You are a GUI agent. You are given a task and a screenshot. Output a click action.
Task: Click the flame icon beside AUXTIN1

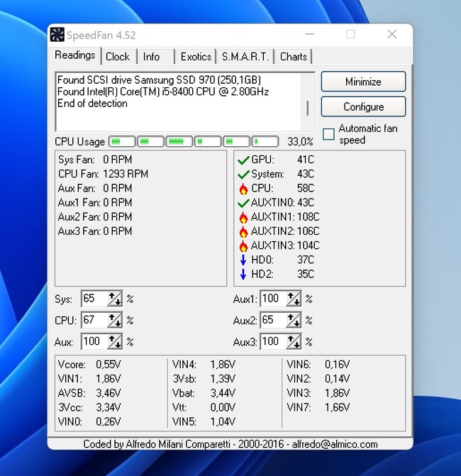coord(243,217)
